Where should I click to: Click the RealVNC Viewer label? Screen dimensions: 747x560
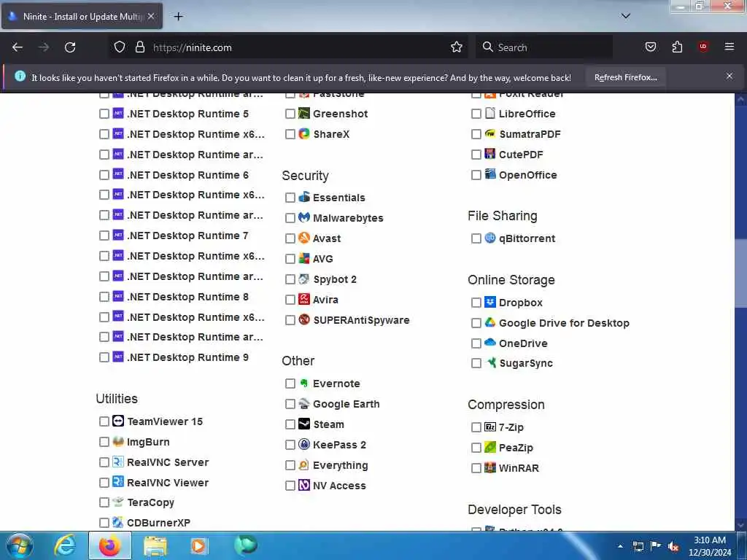click(168, 483)
